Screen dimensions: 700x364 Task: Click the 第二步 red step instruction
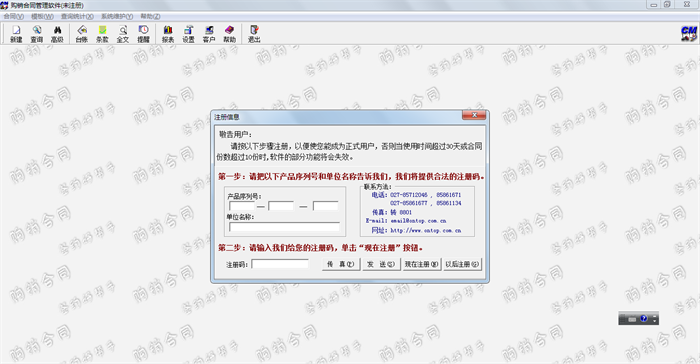pos(321,247)
